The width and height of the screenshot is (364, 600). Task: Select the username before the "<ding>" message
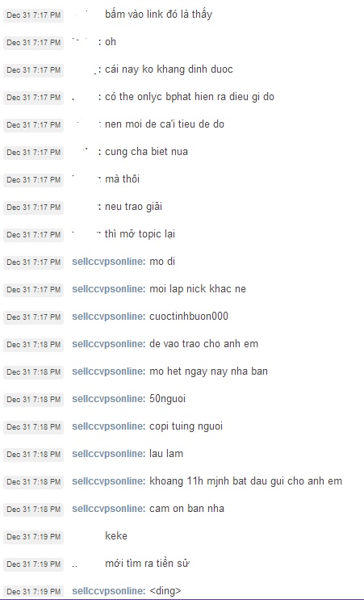click(x=109, y=591)
